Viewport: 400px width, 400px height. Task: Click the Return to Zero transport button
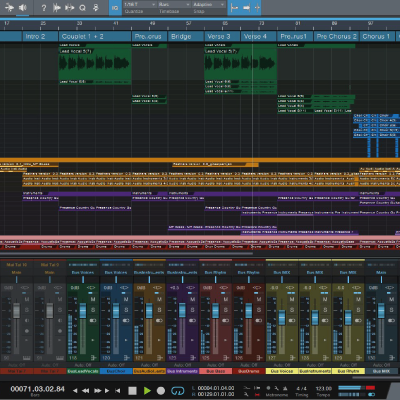click(x=117, y=391)
